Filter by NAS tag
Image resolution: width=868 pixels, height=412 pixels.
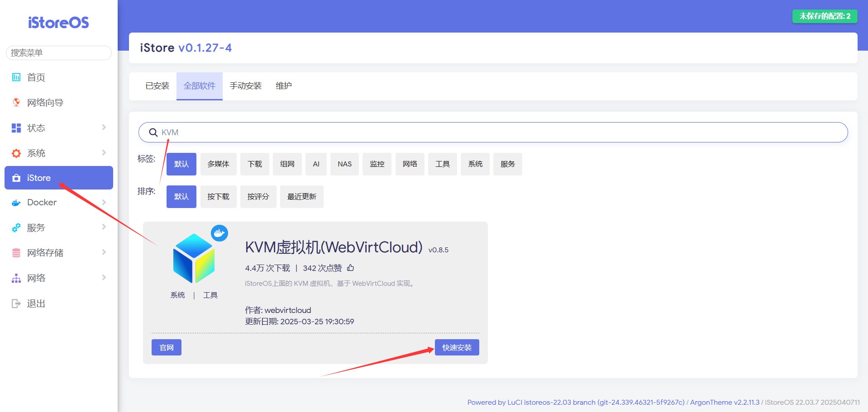point(345,164)
